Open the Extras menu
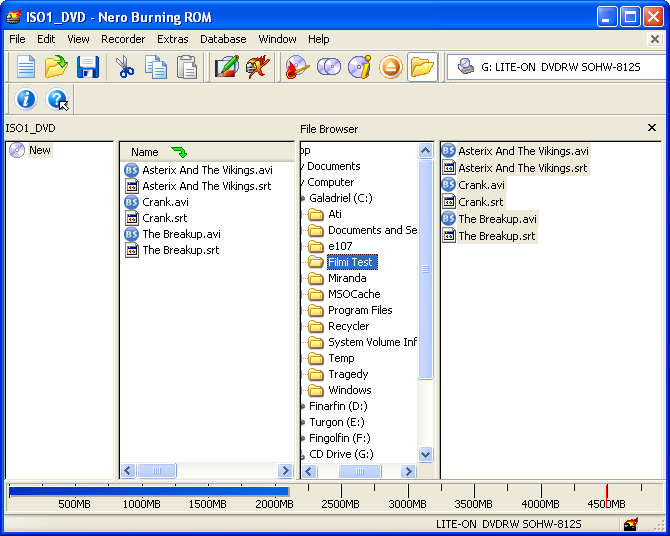 click(173, 39)
